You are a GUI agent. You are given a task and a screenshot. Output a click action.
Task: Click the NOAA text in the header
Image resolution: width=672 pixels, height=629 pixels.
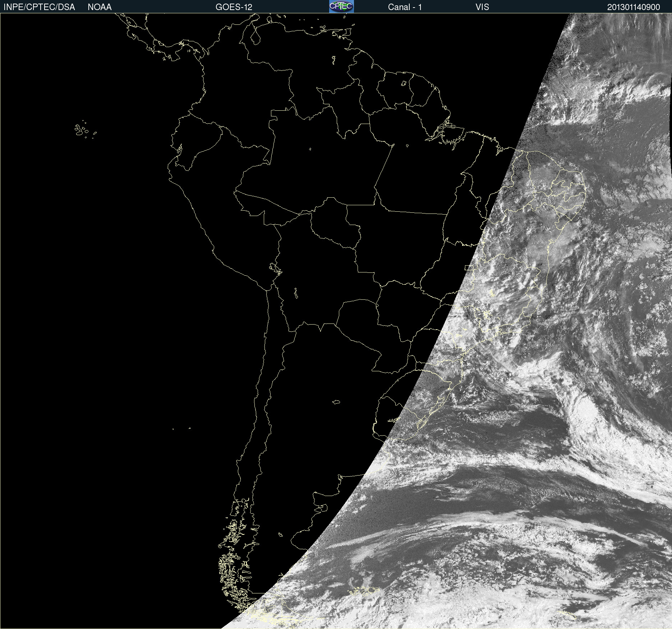100,7
